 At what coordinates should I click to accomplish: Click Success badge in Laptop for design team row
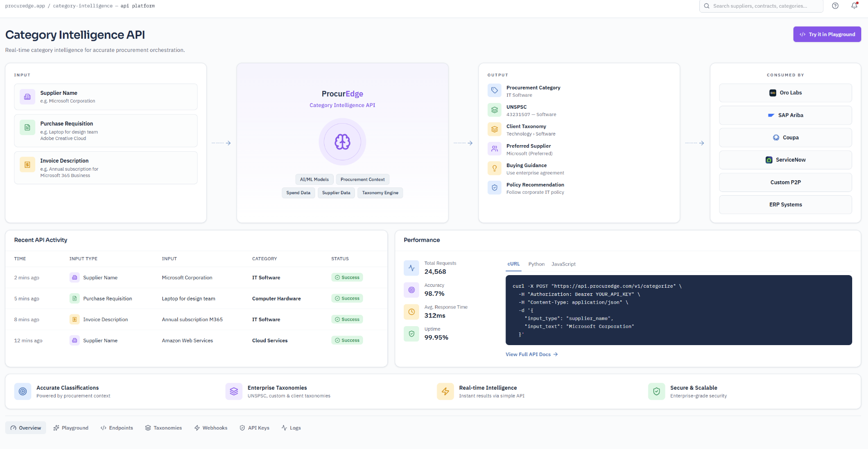pyautogui.click(x=347, y=299)
